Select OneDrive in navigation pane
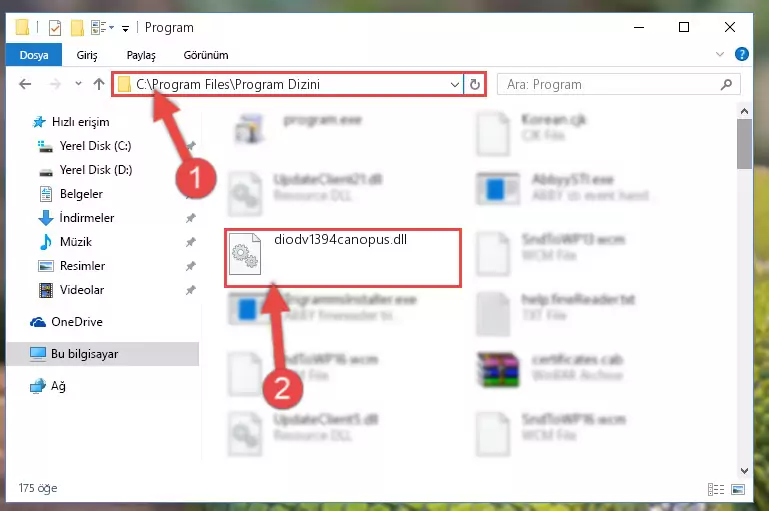 77,322
